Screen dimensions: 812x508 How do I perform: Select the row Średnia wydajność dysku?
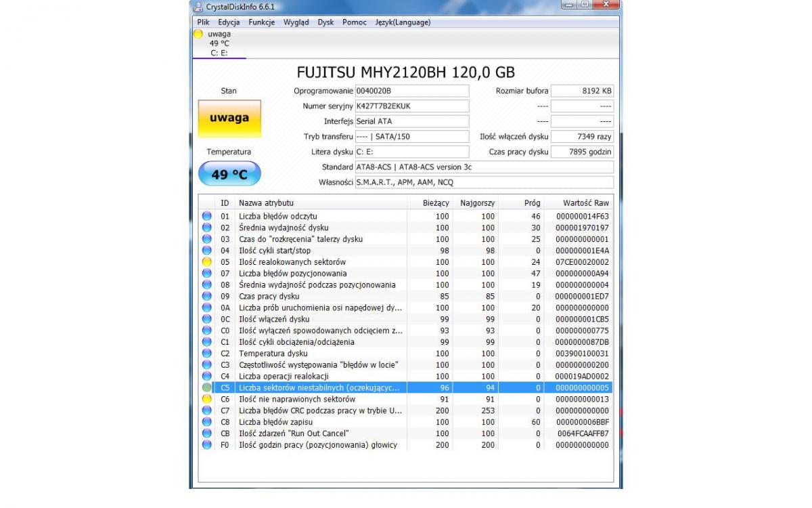406,228
